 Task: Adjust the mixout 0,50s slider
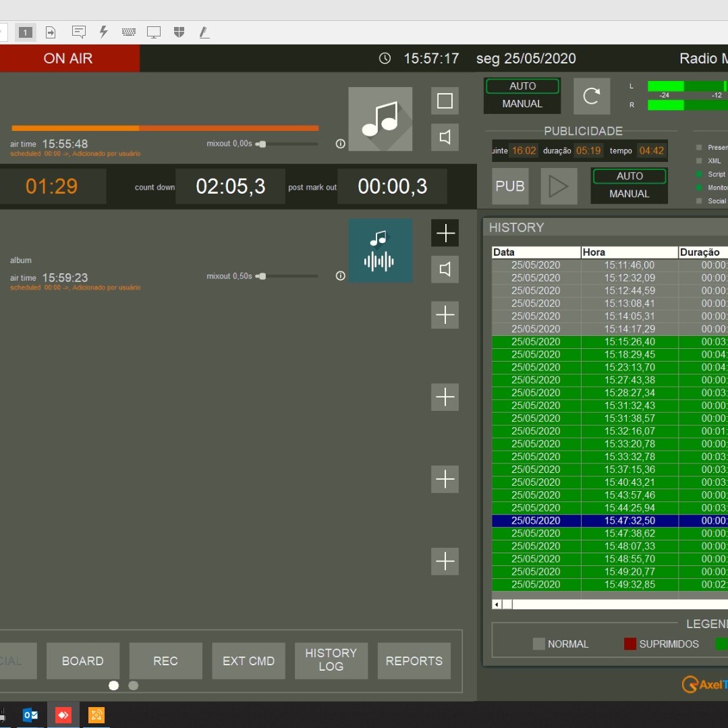(x=262, y=276)
